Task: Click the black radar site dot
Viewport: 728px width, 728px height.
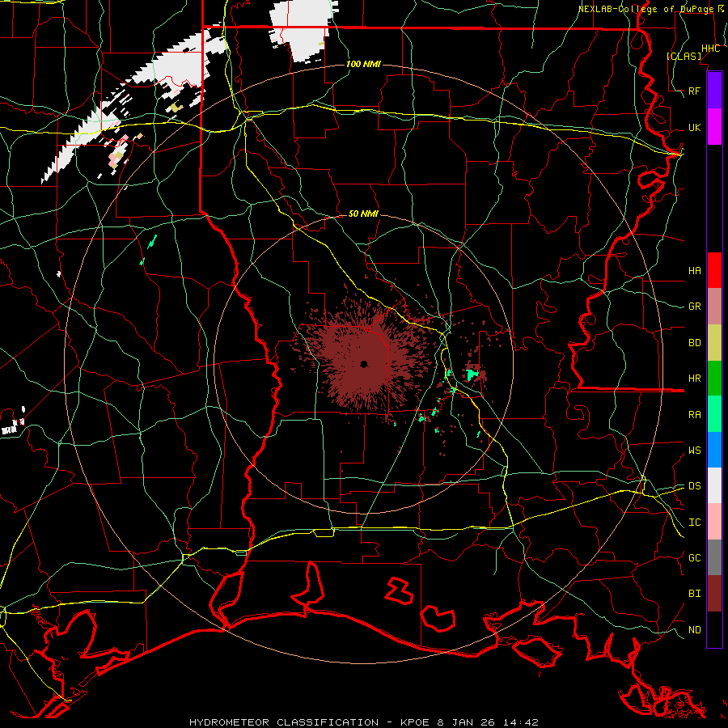Action: coord(364,364)
